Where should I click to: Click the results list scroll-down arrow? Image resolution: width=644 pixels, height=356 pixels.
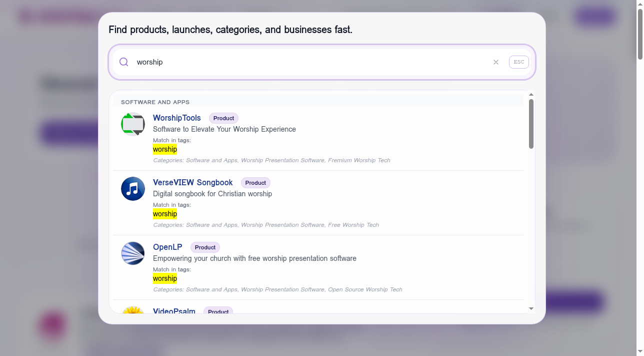531,309
